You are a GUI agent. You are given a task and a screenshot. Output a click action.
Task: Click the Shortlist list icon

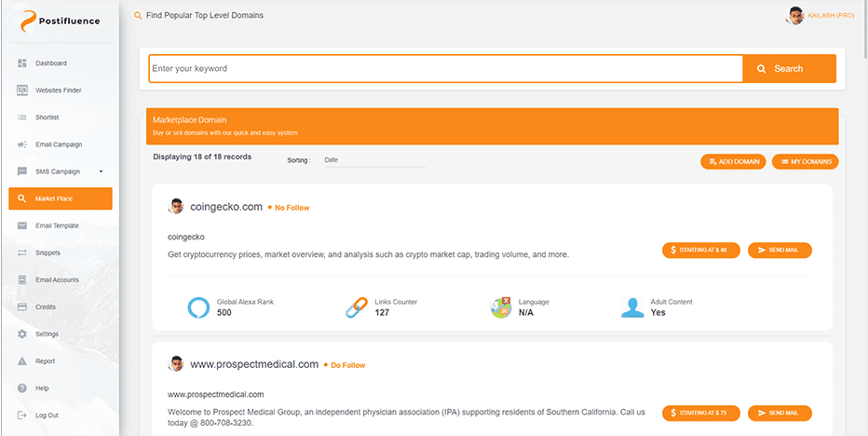point(22,117)
